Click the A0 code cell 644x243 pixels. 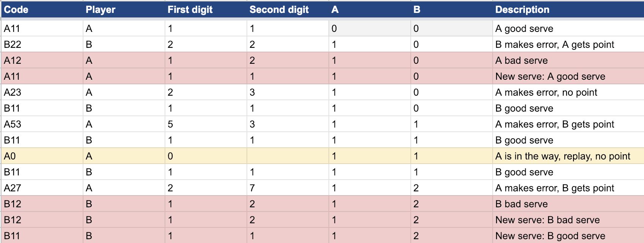[42, 156]
